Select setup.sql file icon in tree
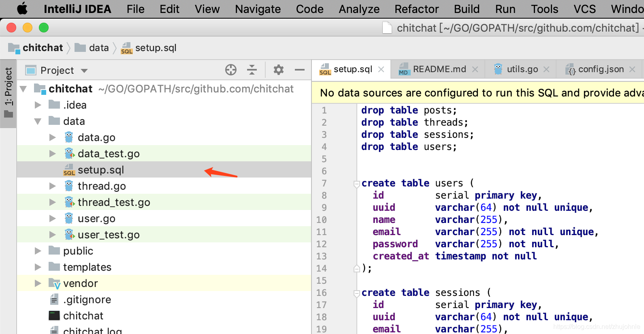 (69, 170)
